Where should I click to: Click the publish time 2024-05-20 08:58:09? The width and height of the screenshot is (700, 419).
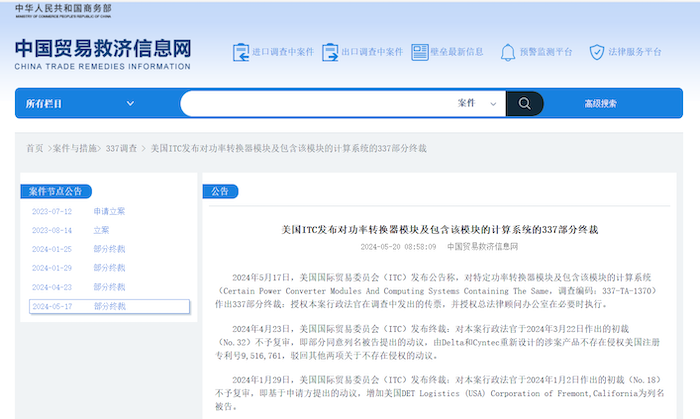[x=398, y=246]
